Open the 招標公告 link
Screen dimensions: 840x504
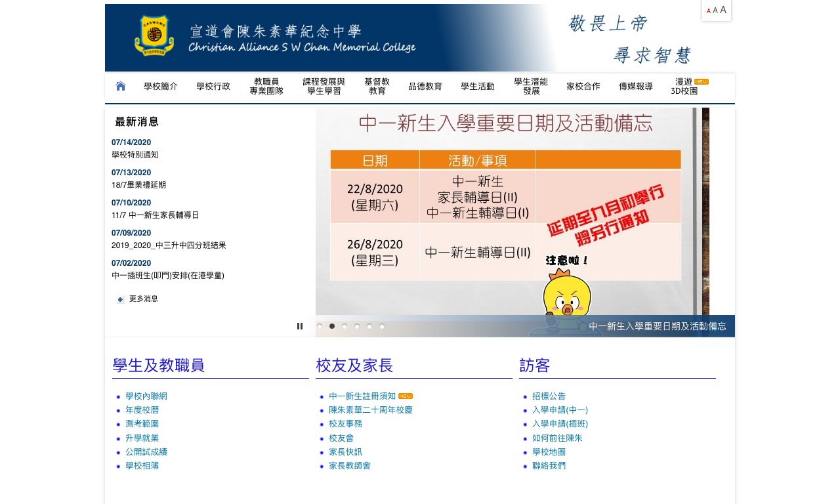(x=549, y=396)
